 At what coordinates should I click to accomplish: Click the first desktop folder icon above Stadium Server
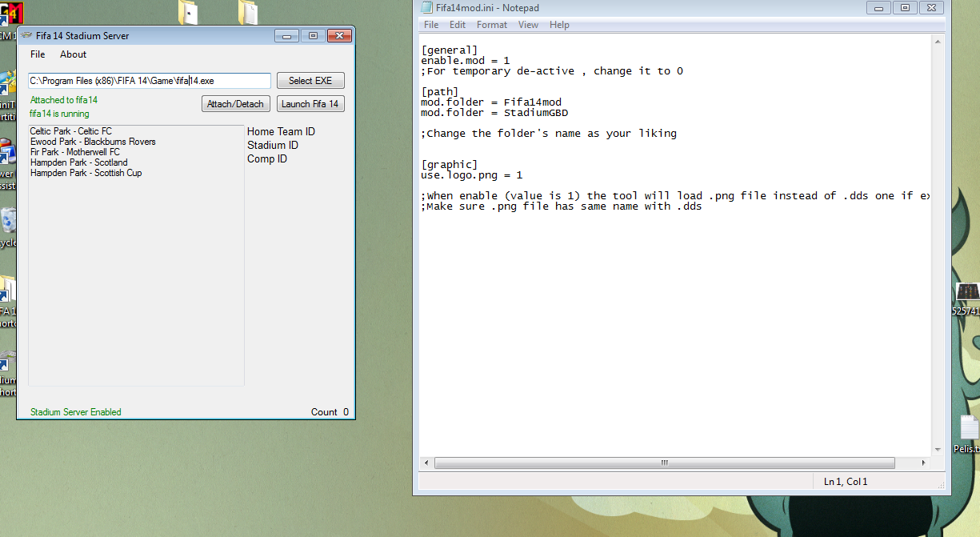(x=188, y=12)
